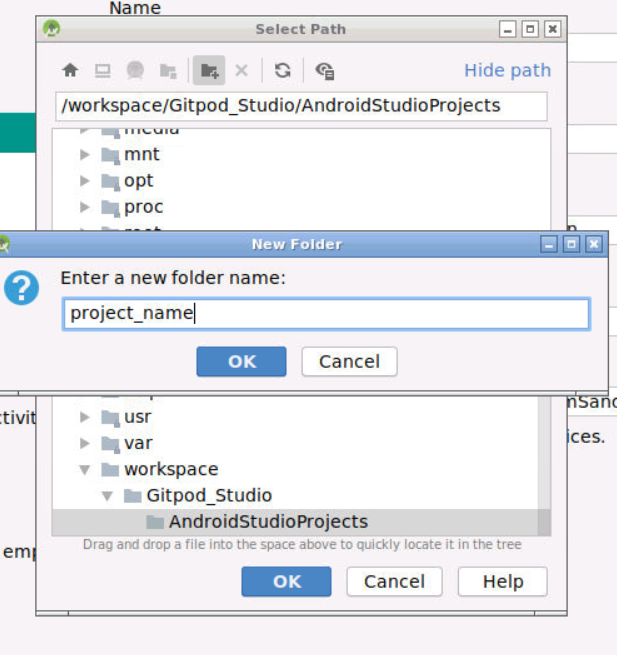This screenshot has height=655, width=617.
Task: Select the proc folder row
Action: pos(301,207)
